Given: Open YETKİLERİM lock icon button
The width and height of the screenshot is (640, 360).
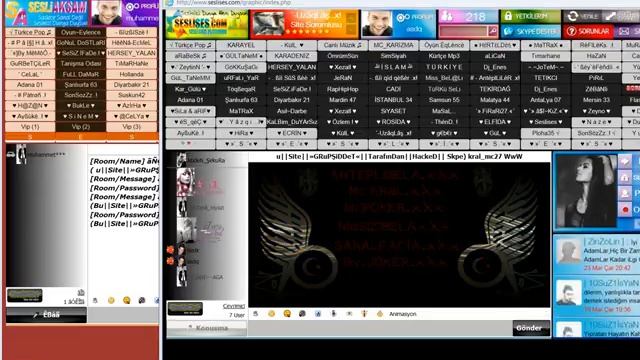Looking at the screenshot, I should (x=508, y=16).
